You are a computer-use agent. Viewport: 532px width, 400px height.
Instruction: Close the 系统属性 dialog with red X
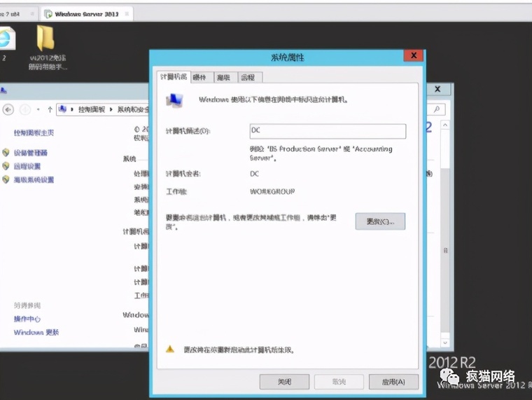pyautogui.click(x=413, y=55)
